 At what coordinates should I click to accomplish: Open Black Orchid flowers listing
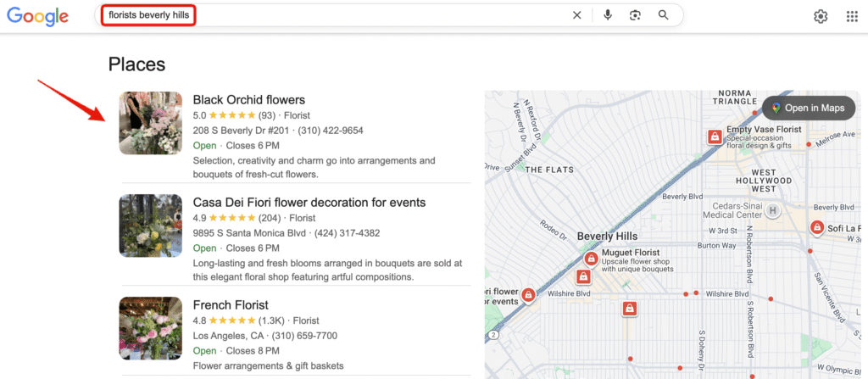(x=249, y=100)
